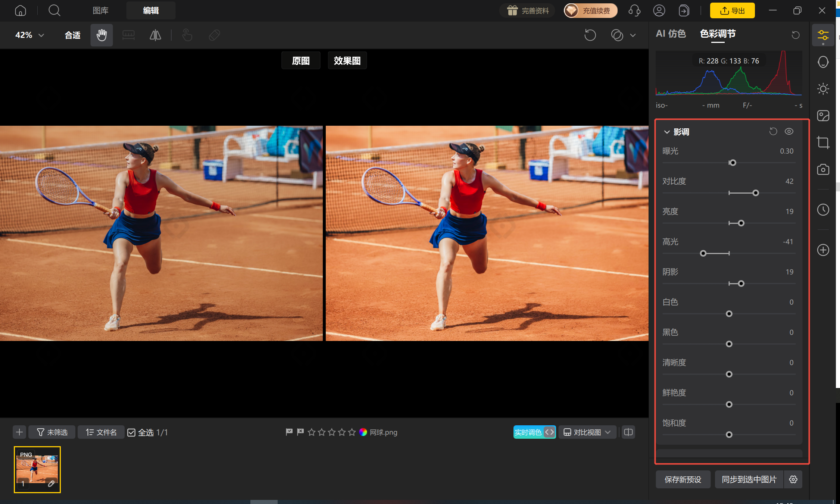This screenshot has height=504, width=840.
Task: Toggle the pick flag for 网球.png
Action: tap(289, 432)
